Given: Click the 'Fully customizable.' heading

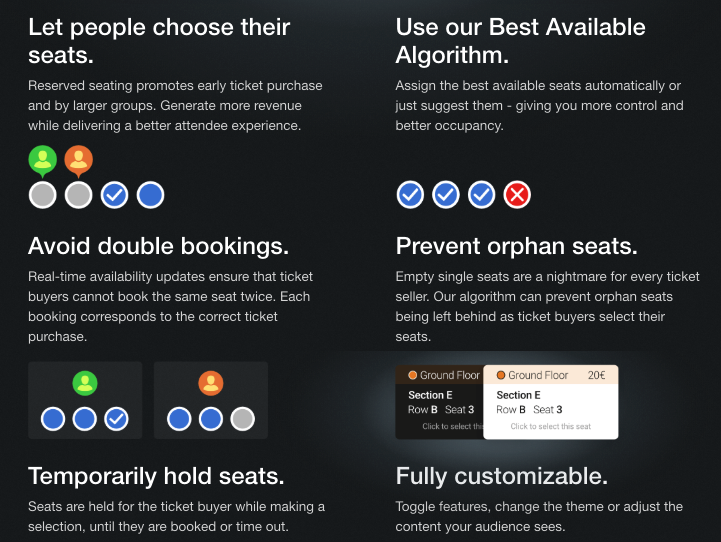Looking at the screenshot, I should (502, 476).
